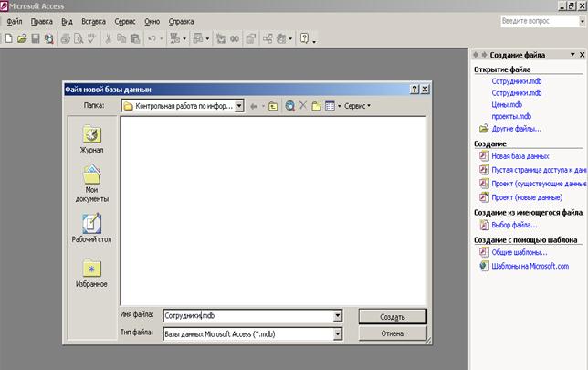588x370 pixels.
Task: Click the Back arrow in file dialog
Action: point(254,106)
